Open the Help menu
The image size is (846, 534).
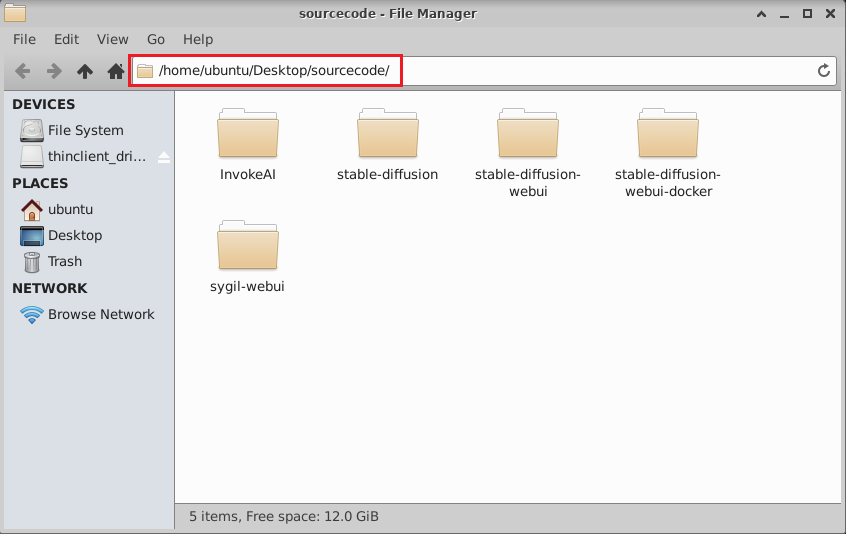tap(198, 39)
